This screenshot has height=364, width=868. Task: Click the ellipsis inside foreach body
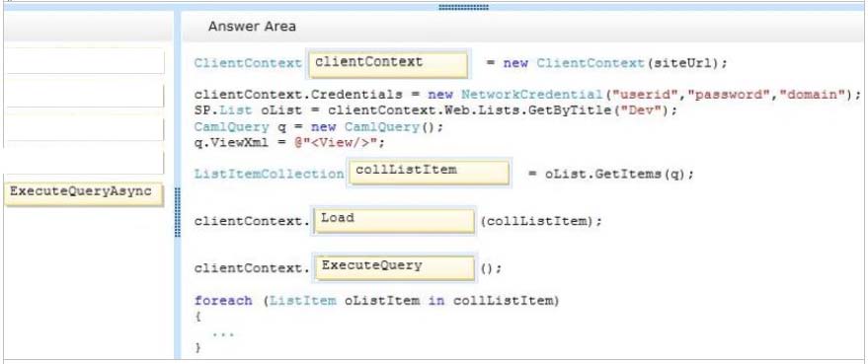pyautogui.click(x=223, y=333)
